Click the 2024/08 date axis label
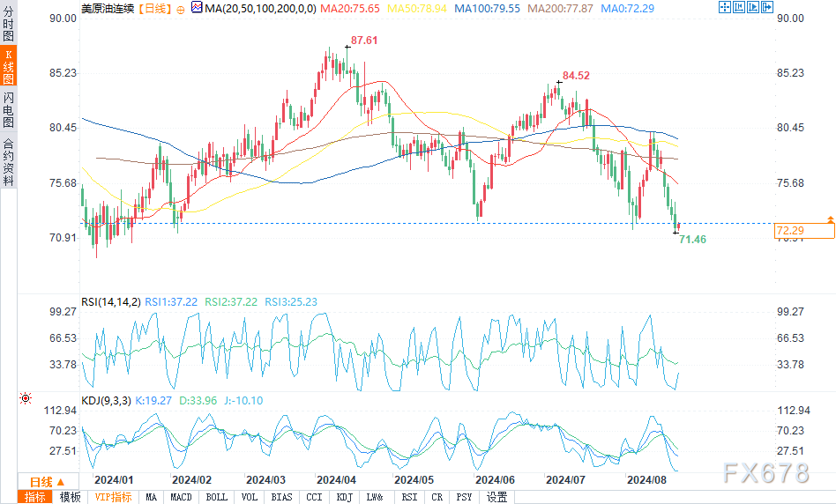The height and width of the screenshot is (504, 836). 646,480
